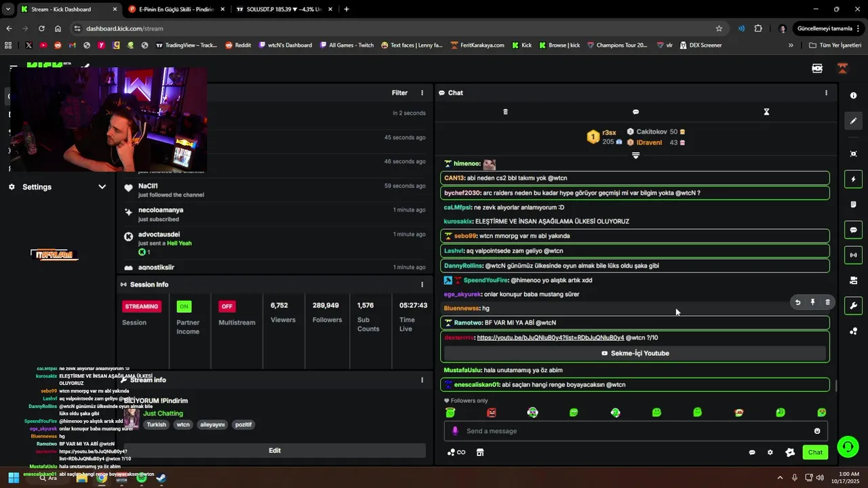The image size is (868, 488).
Task: Switch to SOLUSDT.P browser tab
Action: tap(285, 9)
